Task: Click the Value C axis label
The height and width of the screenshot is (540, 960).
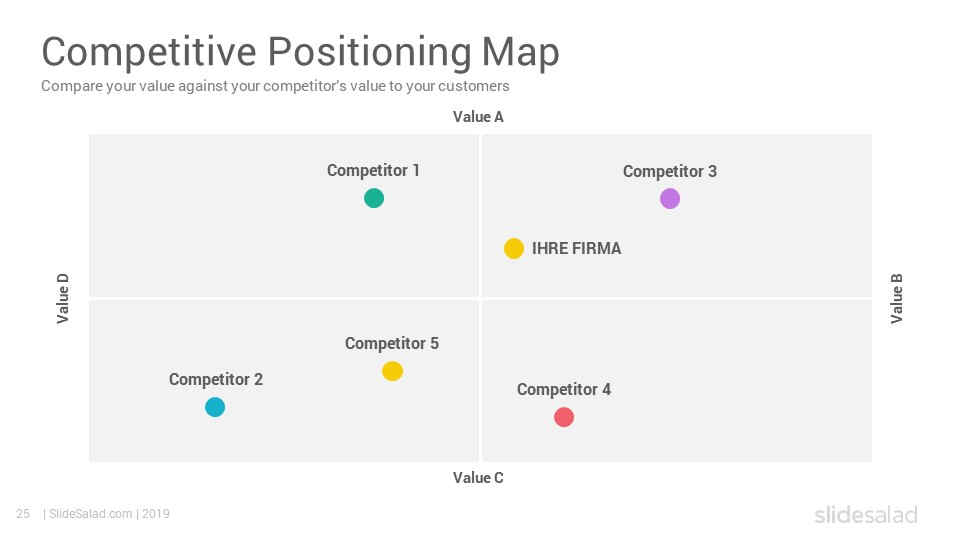Action: click(478, 478)
